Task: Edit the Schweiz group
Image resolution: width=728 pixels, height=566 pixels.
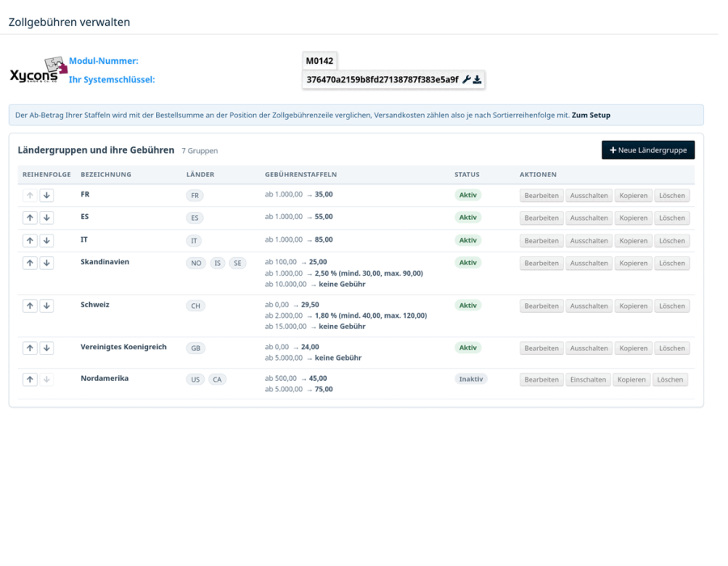Action: [x=541, y=306]
